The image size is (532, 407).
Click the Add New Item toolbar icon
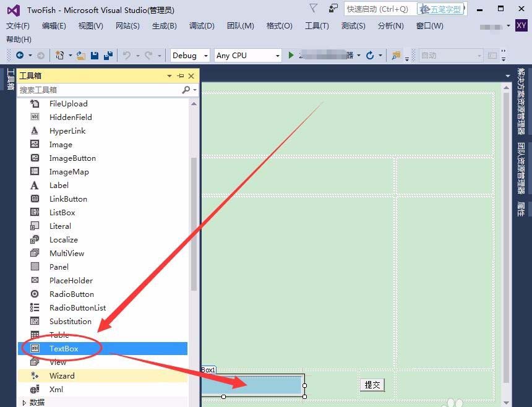coord(59,56)
